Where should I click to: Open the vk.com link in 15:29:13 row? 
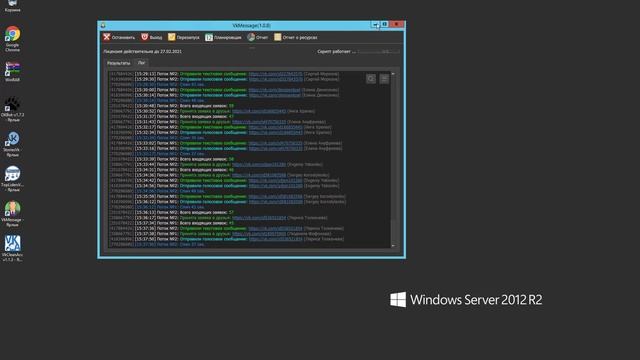[276, 74]
